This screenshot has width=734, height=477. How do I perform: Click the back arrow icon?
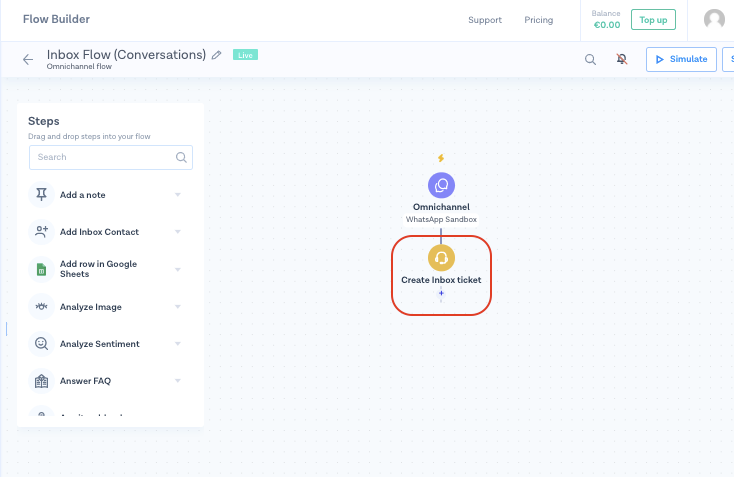pyautogui.click(x=28, y=60)
